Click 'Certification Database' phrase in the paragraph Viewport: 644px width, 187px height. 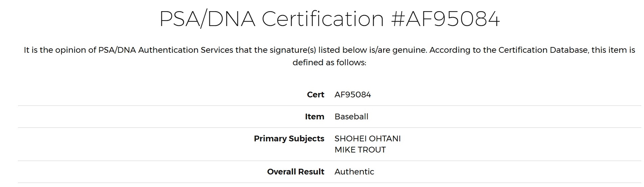point(543,50)
